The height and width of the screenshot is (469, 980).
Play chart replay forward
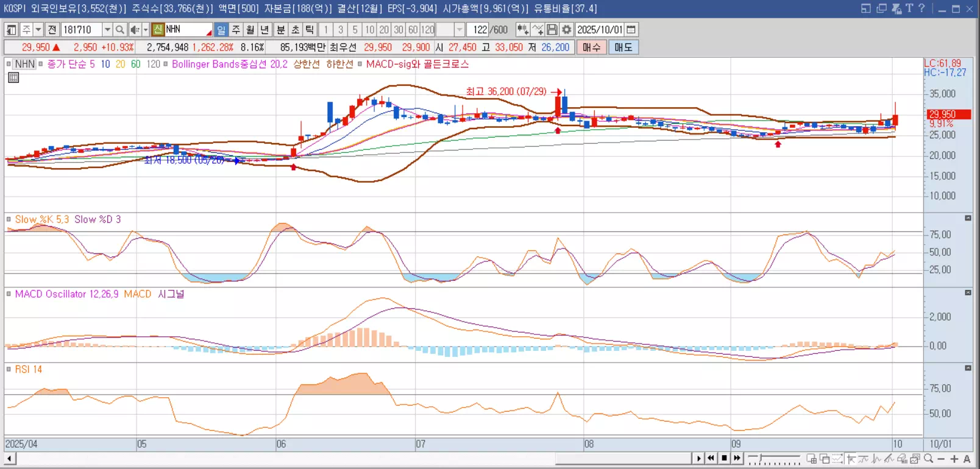(x=698, y=458)
